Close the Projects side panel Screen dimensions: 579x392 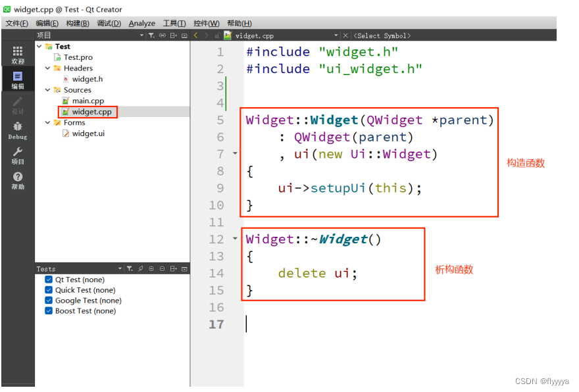coord(184,36)
